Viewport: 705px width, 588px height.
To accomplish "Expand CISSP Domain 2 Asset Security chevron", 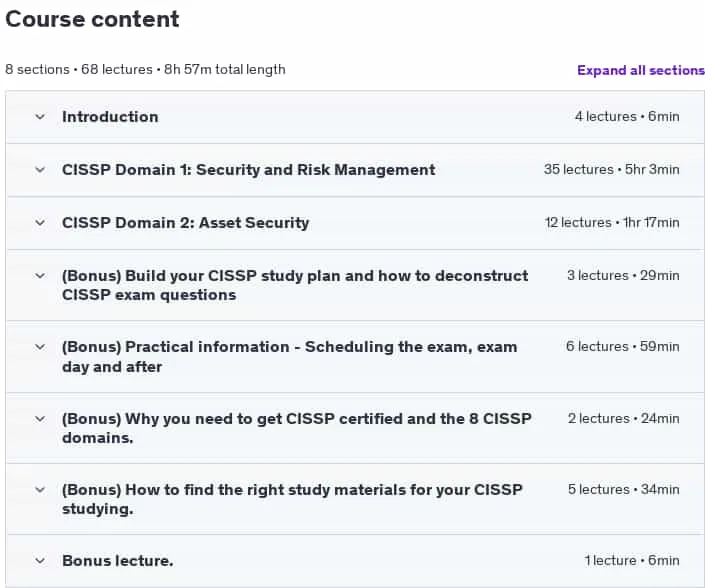I will [x=40, y=223].
